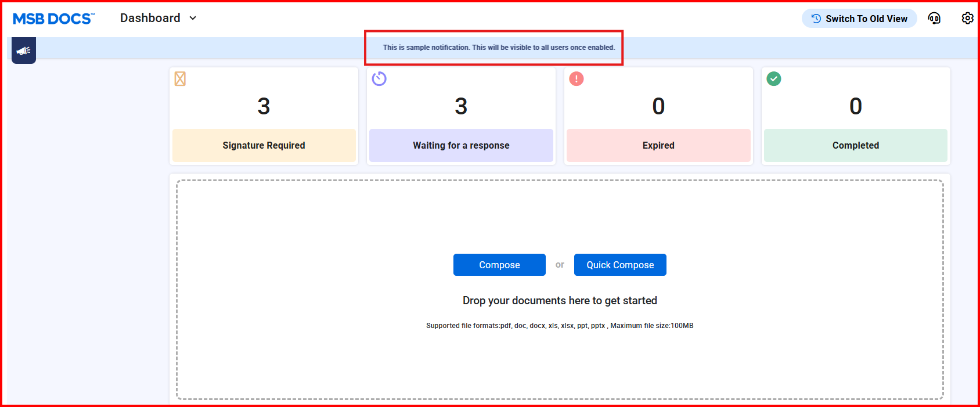Viewport: 980px width, 407px height.
Task: Click the orange hourglass icon
Action: pyautogui.click(x=180, y=79)
